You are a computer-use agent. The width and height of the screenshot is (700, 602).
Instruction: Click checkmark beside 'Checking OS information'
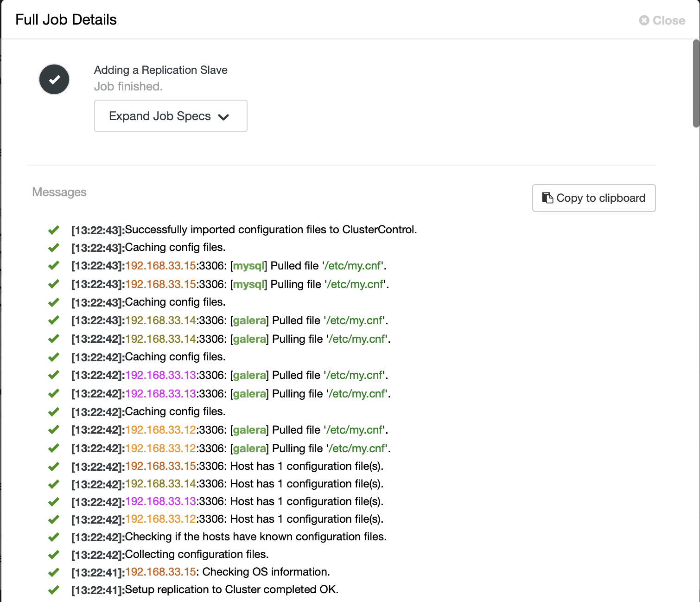(x=54, y=571)
